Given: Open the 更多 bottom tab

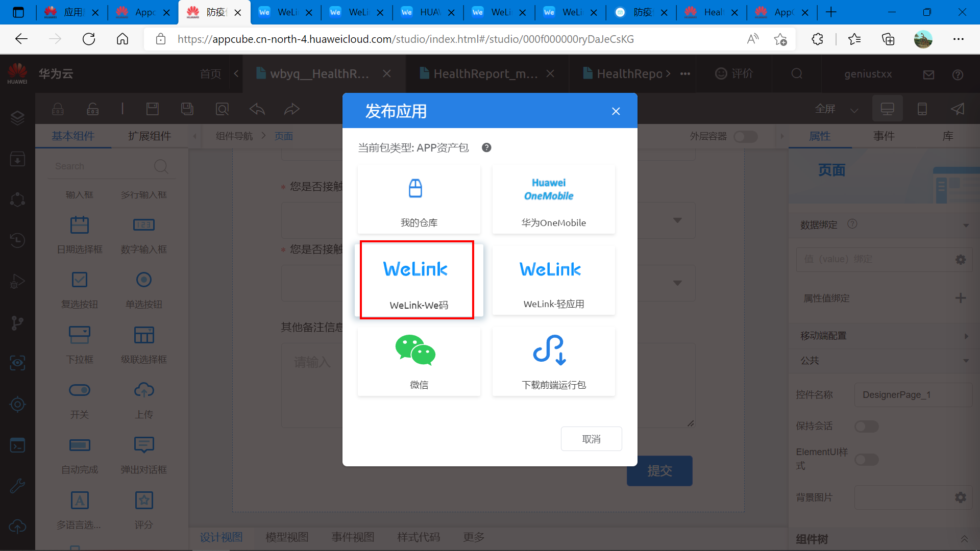Looking at the screenshot, I should tap(474, 537).
